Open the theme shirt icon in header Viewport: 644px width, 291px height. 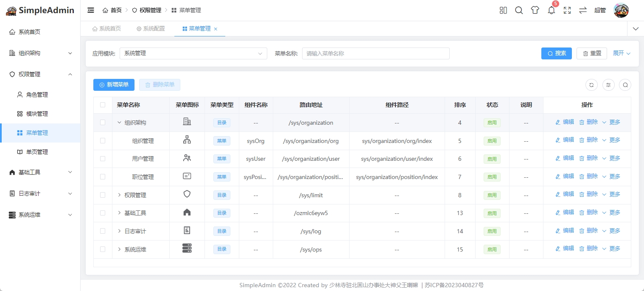point(535,10)
